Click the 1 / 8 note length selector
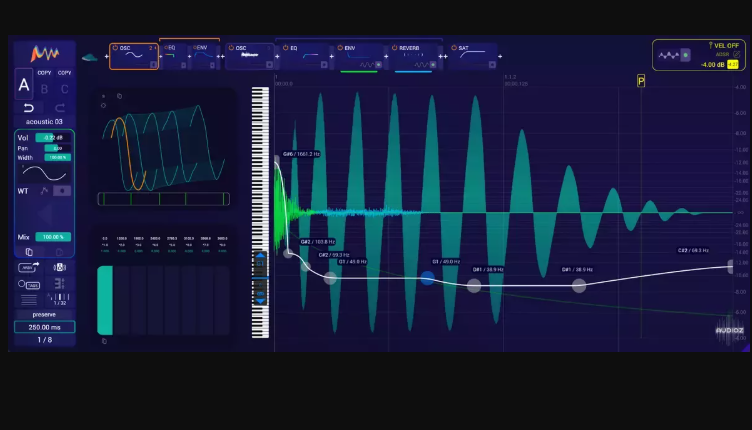This screenshot has width=752, height=430. [x=45, y=339]
